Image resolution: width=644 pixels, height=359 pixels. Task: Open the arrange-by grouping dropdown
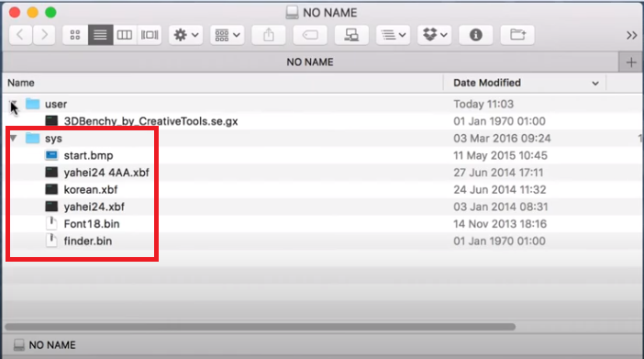pos(228,35)
